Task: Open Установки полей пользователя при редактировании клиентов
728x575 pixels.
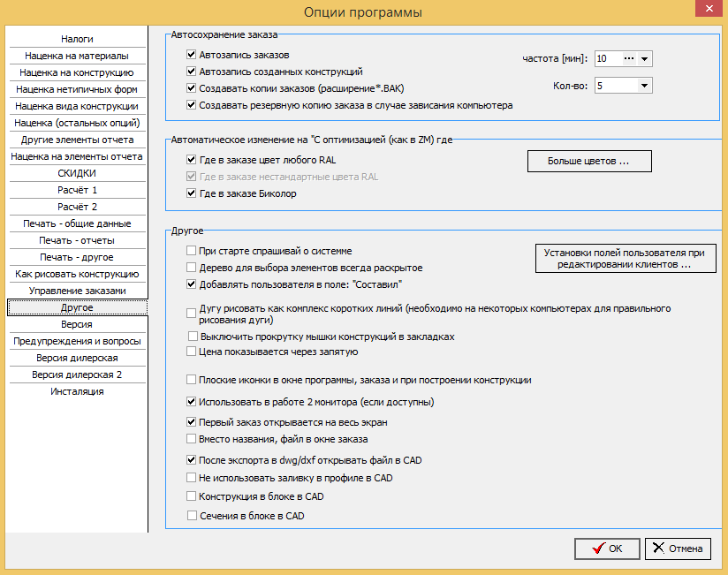Action: click(x=626, y=259)
